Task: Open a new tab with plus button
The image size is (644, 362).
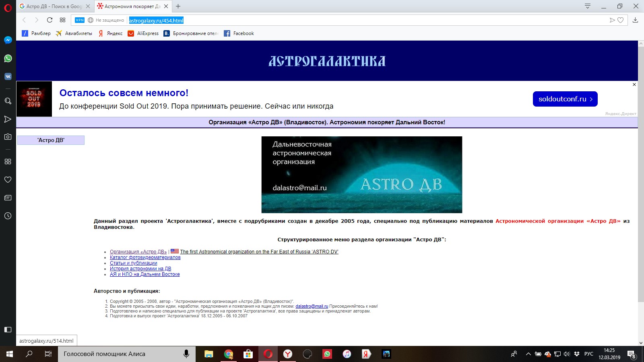Action: 178,6
